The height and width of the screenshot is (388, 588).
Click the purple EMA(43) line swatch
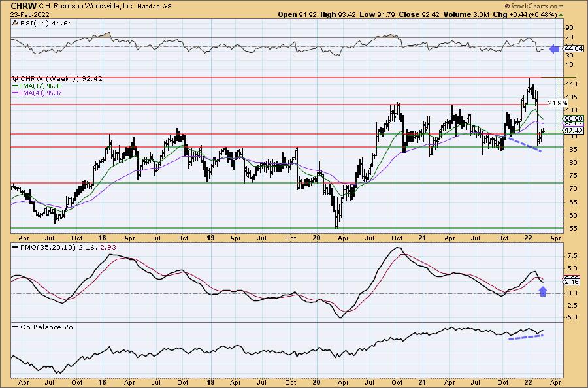pos(16,93)
